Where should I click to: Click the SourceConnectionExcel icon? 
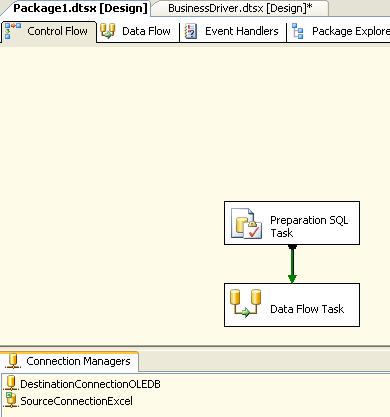click(11, 400)
